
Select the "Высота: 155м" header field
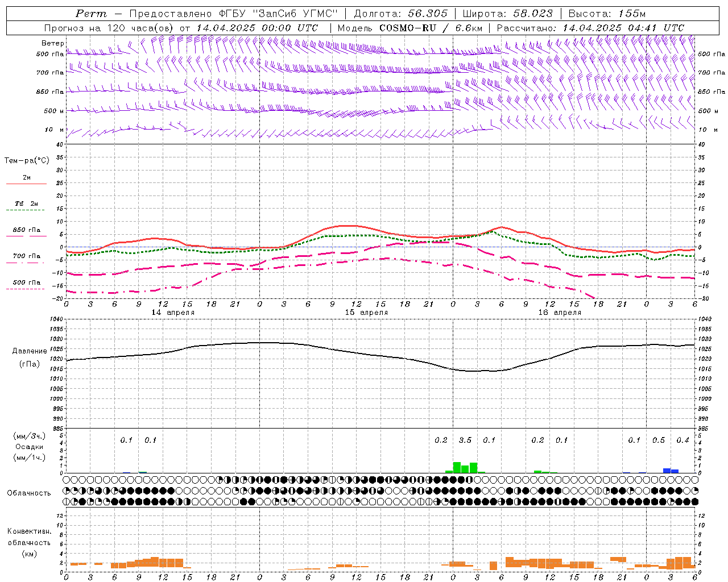tap(607, 14)
